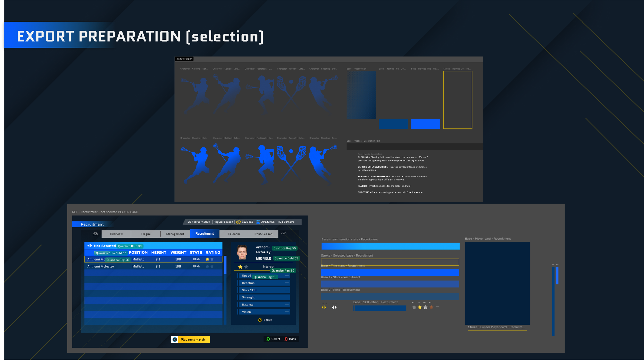The width and height of the screenshot is (644, 360).
Task: Click the HEIGHT column header
Action: click(x=159, y=253)
